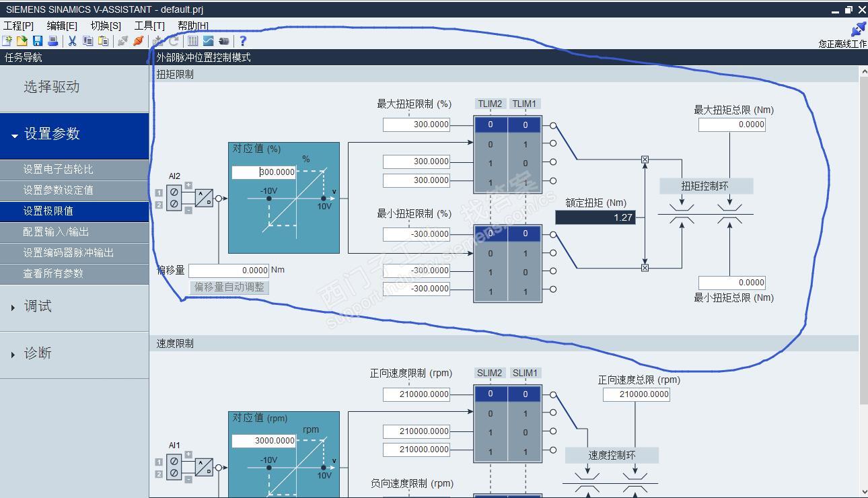Click the motor icon in the toolbar

(x=224, y=41)
